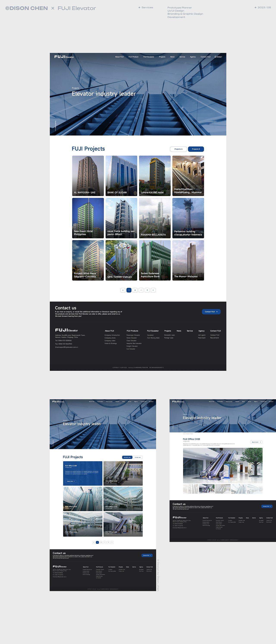Open the QMS TOWER-Vietnam project card
The height and width of the screenshot is (644, 276).
(121, 260)
